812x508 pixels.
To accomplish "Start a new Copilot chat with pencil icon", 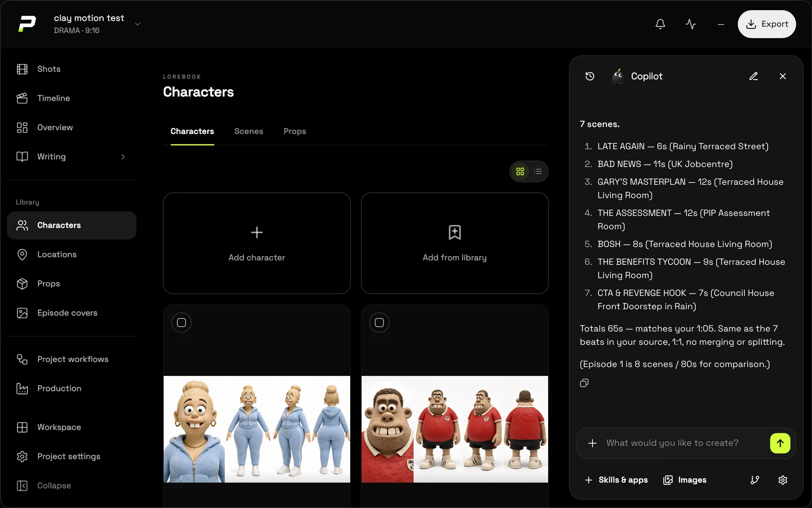I will tap(754, 76).
